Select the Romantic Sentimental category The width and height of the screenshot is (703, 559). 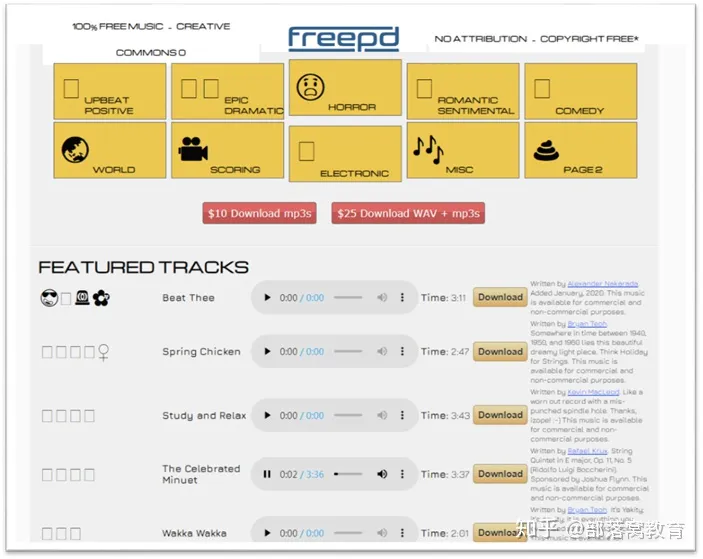pos(463,92)
